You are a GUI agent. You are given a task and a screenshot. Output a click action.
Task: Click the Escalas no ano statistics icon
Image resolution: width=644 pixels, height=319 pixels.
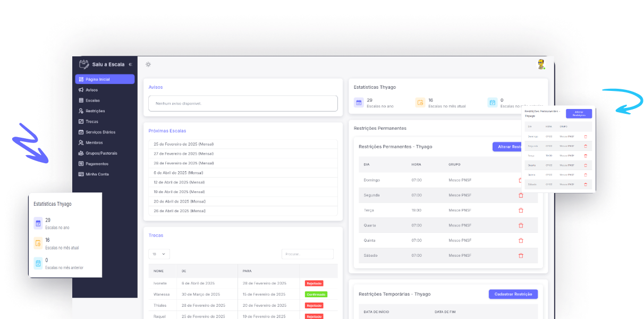click(x=358, y=102)
